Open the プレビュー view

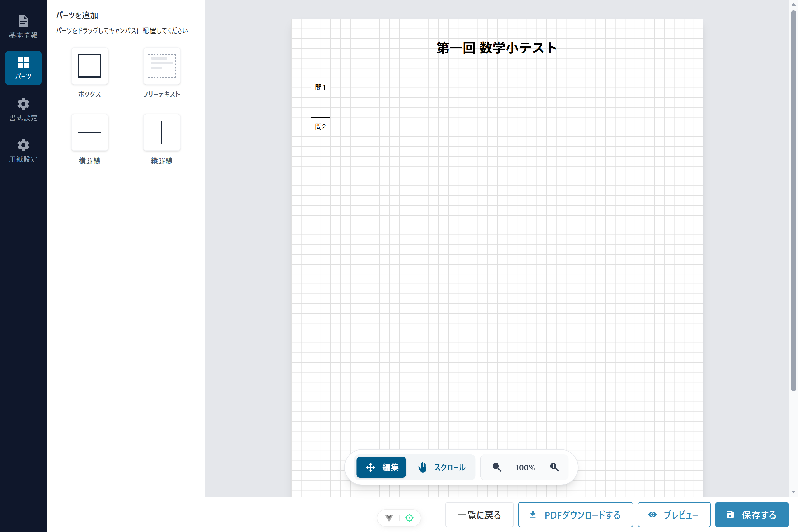click(674, 514)
